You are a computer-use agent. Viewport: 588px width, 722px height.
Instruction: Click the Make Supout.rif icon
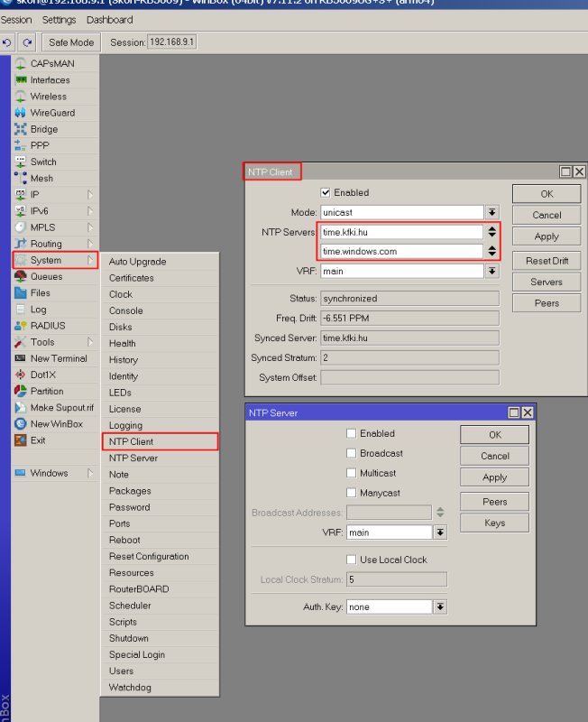tap(21, 408)
